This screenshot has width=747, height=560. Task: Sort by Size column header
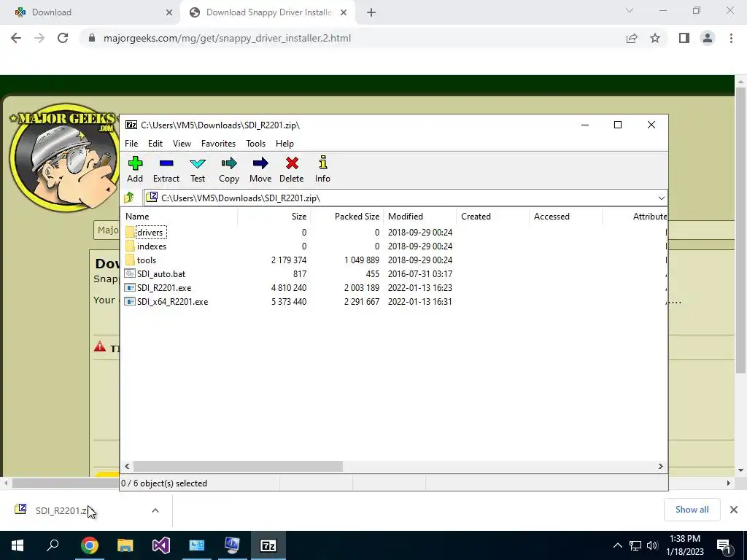[274, 216]
